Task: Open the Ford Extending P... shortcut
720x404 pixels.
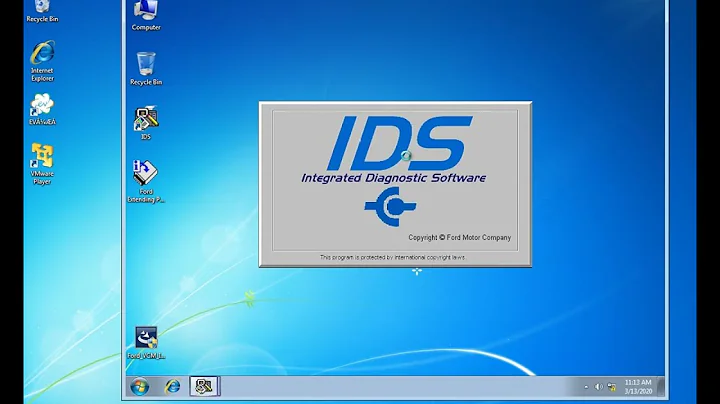Action: pos(146,181)
